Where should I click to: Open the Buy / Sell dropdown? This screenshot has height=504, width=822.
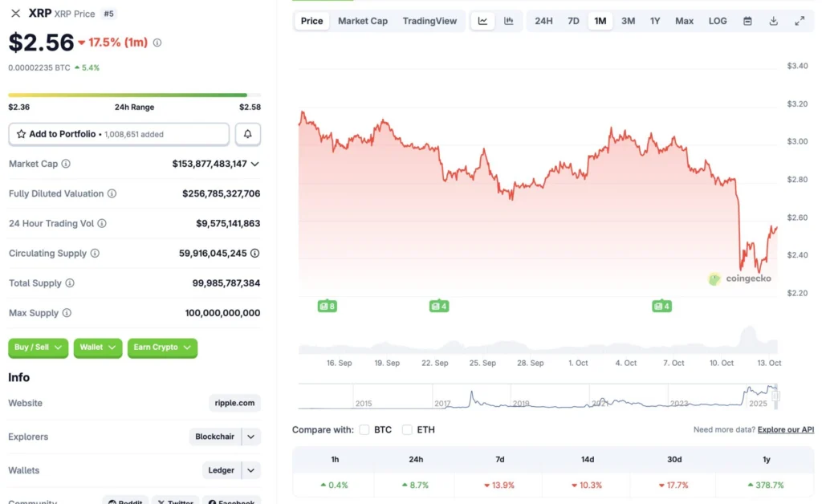point(38,348)
